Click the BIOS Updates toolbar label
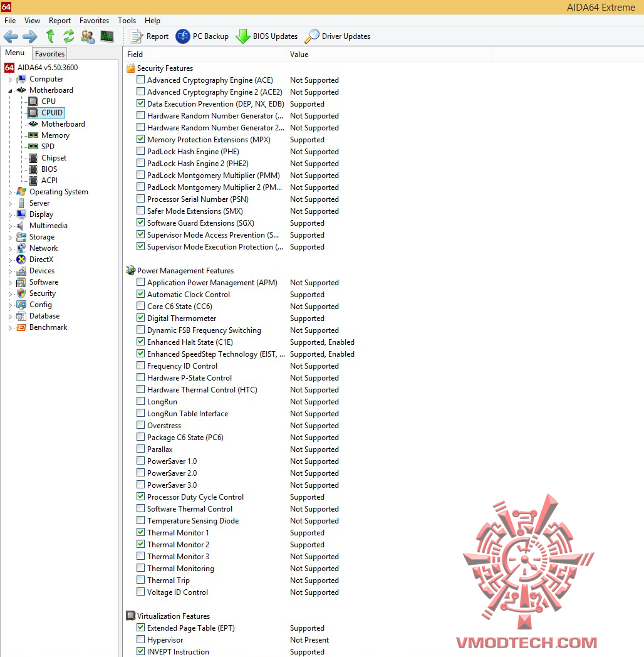This screenshot has width=644, height=657. (275, 36)
